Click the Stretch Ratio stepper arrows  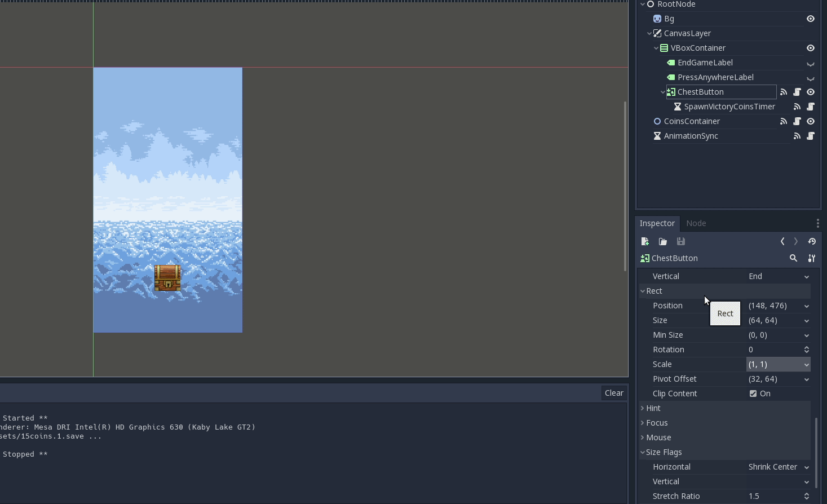pyautogui.click(x=806, y=496)
